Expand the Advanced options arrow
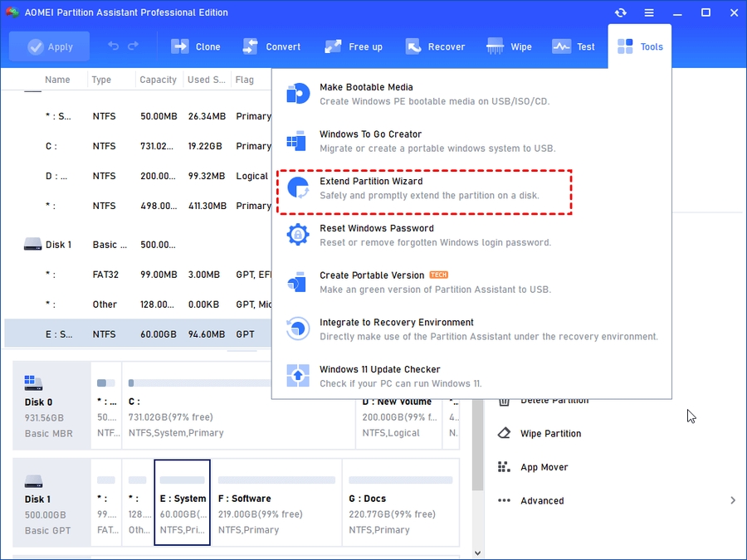This screenshot has width=747, height=560. (733, 500)
